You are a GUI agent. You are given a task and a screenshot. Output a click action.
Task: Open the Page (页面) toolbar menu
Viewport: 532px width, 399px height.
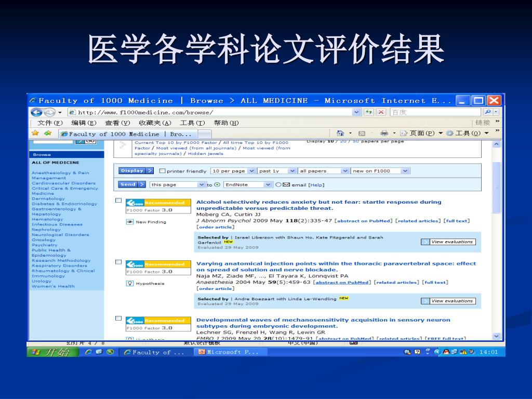click(421, 134)
